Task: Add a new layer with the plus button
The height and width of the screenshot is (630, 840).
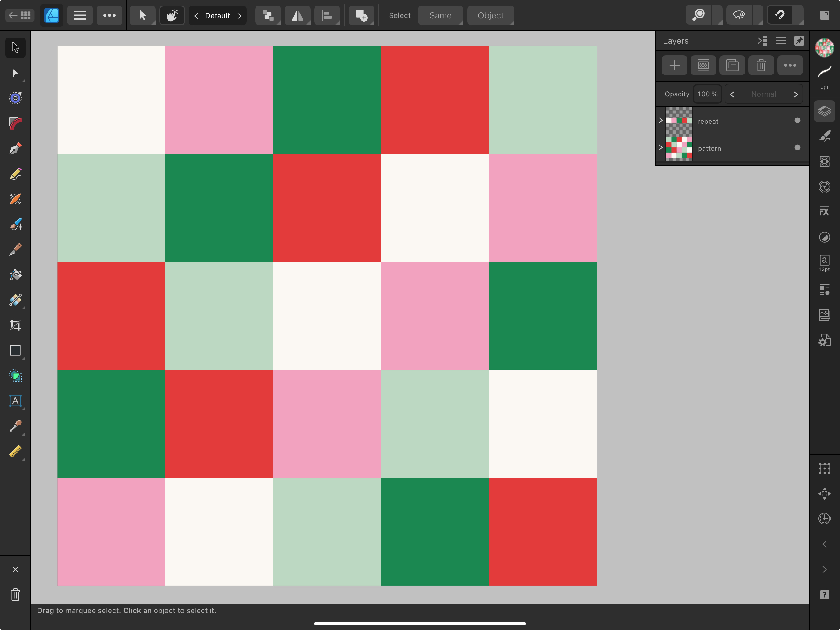Action: click(674, 65)
